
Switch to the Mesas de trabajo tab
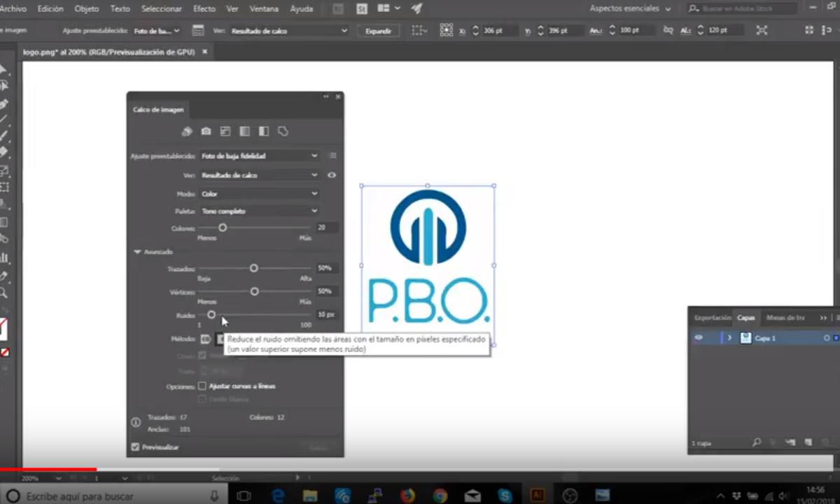(x=785, y=318)
